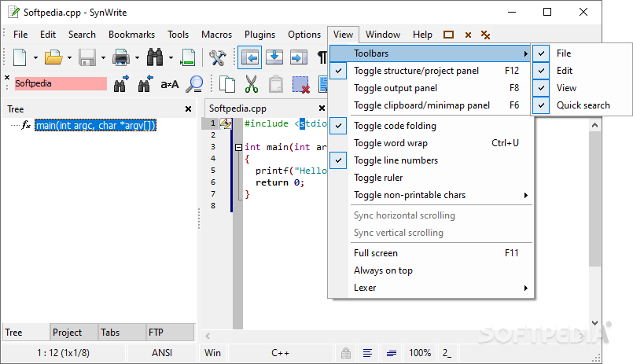The image size is (633, 364).
Task: Select Always on top
Action: (430, 270)
